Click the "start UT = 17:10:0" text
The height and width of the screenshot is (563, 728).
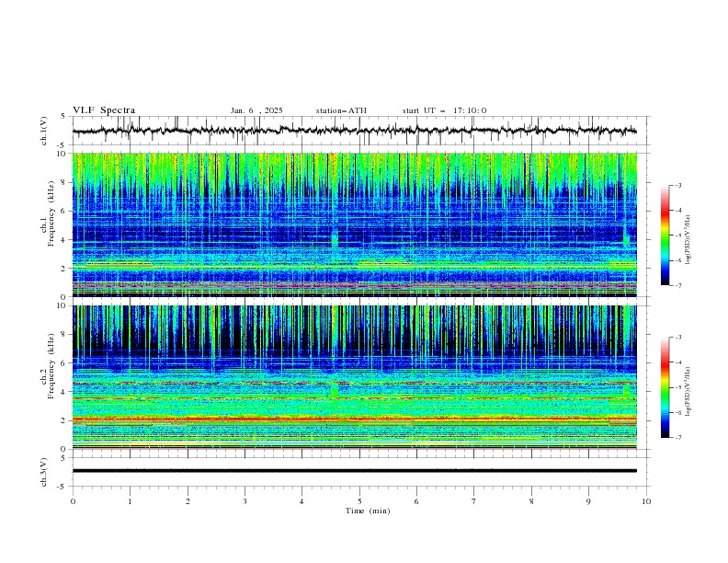[x=444, y=110]
